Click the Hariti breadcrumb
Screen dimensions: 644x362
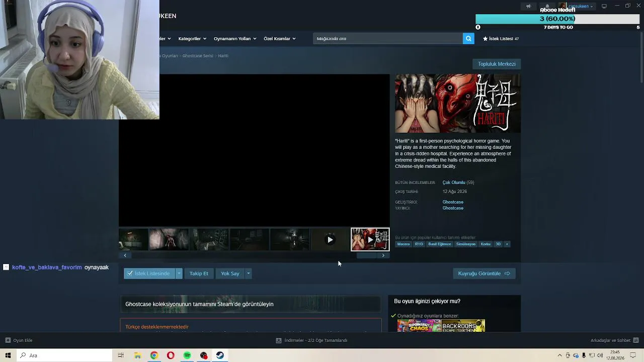(x=223, y=56)
